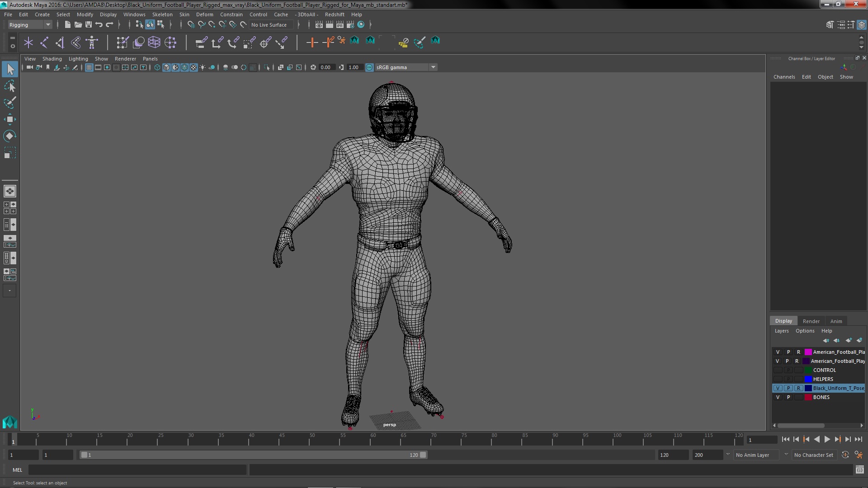The width and height of the screenshot is (868, 488).
Task: Open the sRGB gamma view transform dropdown
Action: (x=406, y=67)
